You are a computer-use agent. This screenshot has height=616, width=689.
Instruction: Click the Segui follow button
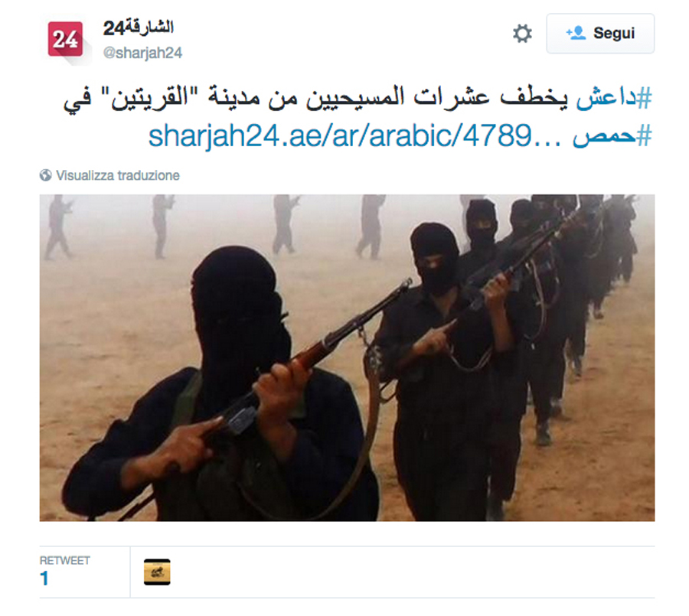coord(600,34)
